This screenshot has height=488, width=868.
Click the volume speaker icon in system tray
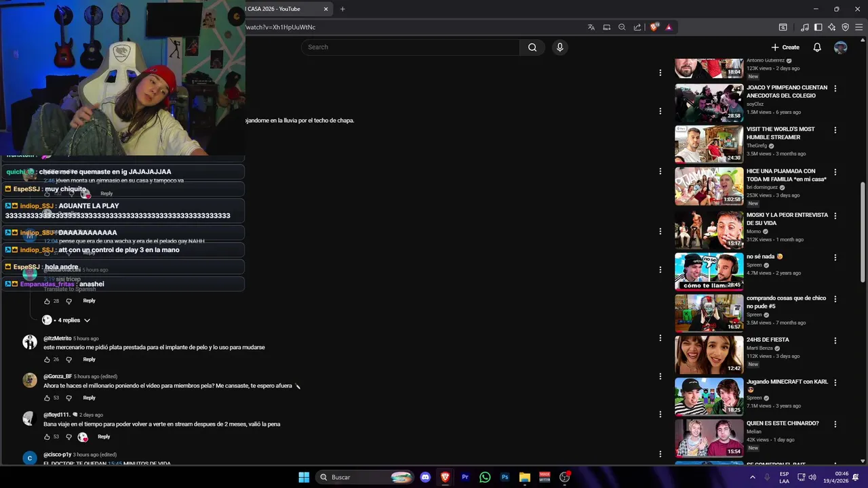click(x=812, y=477)
